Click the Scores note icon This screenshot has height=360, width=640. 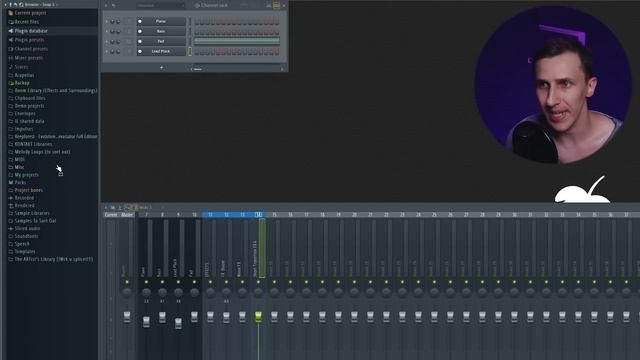point(11,67)
